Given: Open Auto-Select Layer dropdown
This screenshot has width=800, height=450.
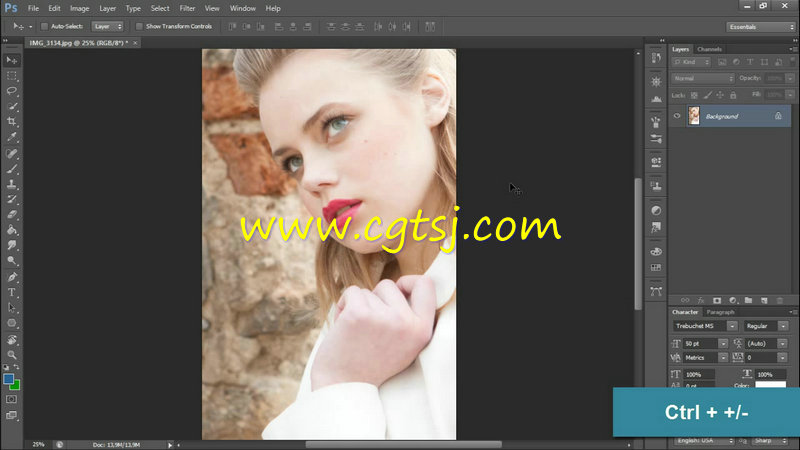Looking at the screenshot, I should [107, 27].
